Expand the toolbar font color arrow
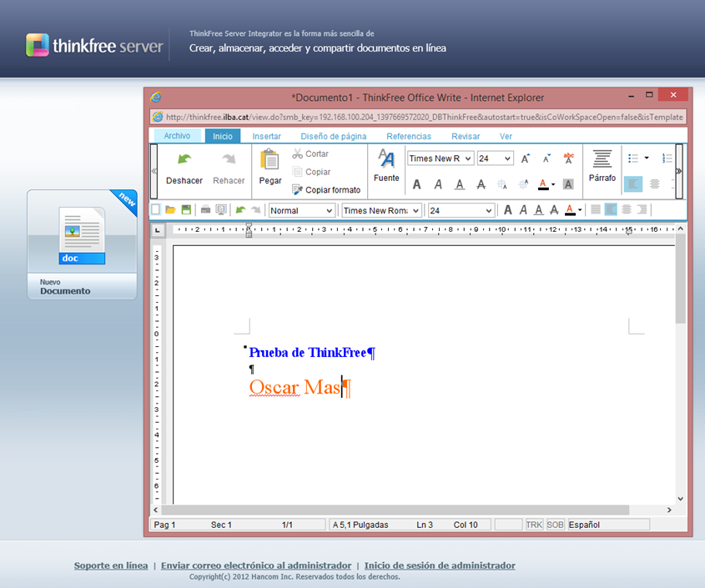Viewport: 705px width, 588px height. coord(580,210)
